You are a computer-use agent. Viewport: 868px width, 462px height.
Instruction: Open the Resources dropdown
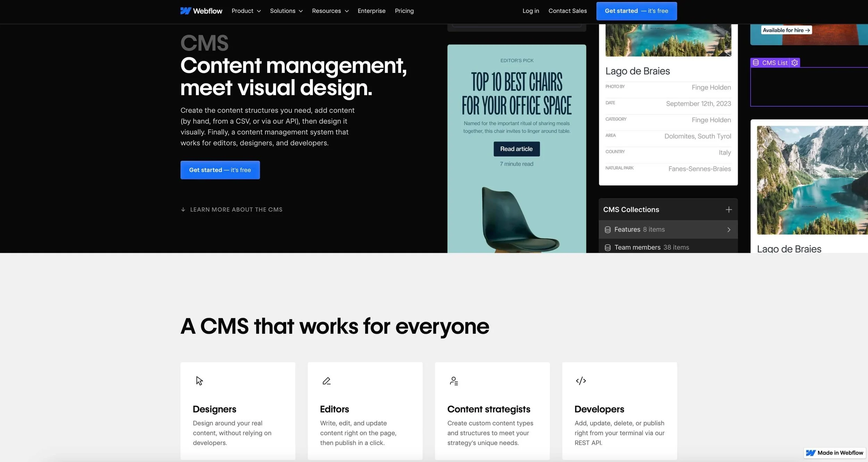(330, 11)
